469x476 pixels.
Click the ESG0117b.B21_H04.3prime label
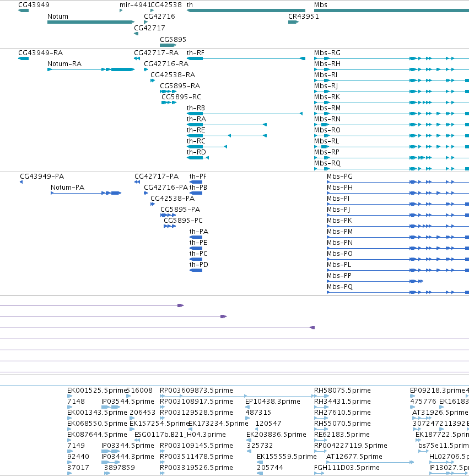click(180, 435)
